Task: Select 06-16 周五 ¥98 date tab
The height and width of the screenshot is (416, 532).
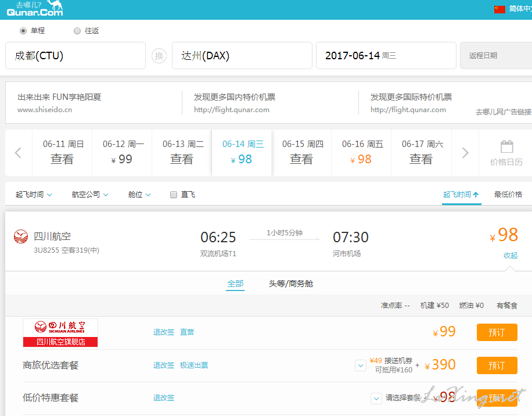Action: tap(361, 153)
